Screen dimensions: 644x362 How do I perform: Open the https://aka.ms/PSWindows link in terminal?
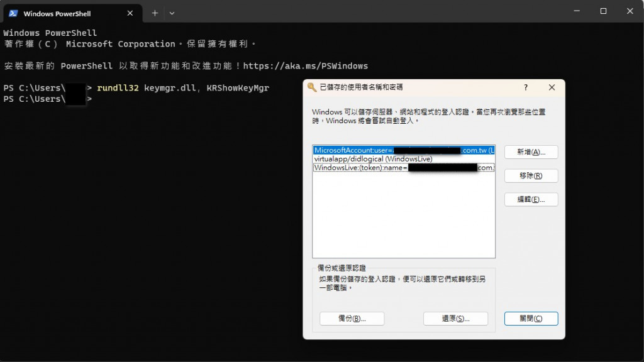coord(305,65)
